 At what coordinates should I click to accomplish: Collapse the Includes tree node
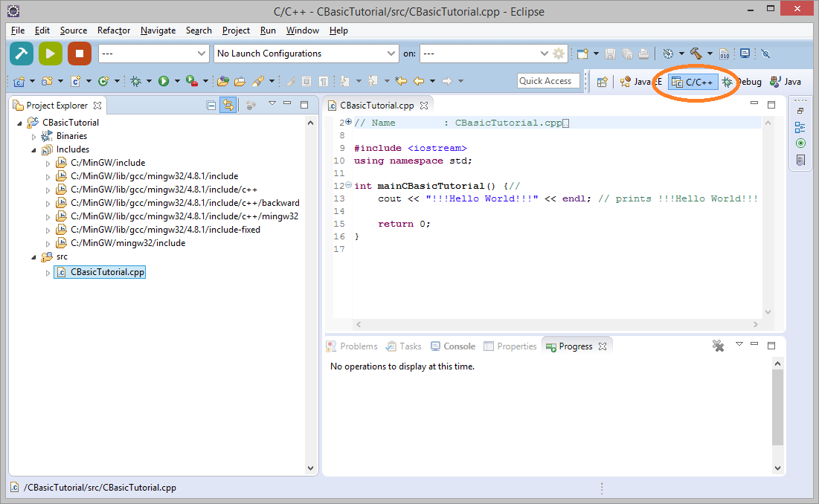(34, 150)
